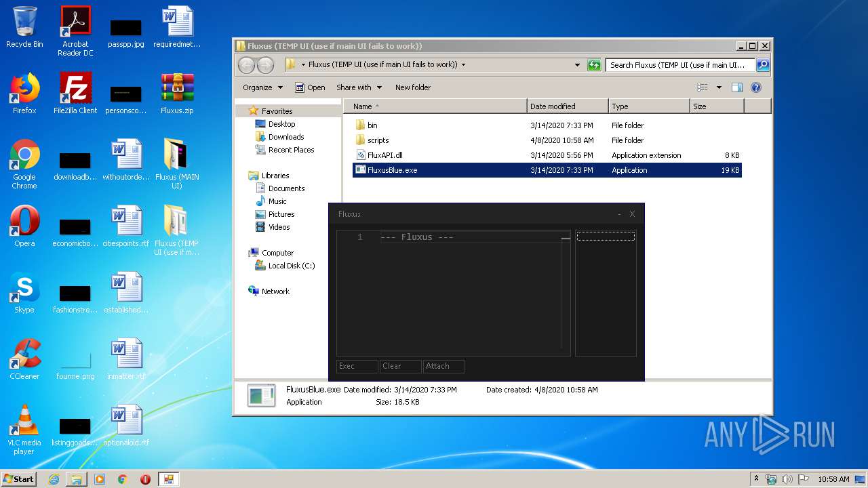Open the Start menu
The image size is (868, 488).
(x=18, y=479)
